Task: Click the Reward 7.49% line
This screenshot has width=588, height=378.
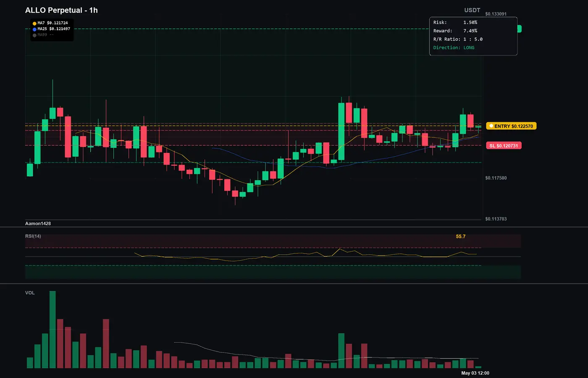Action: click(455, 31)
